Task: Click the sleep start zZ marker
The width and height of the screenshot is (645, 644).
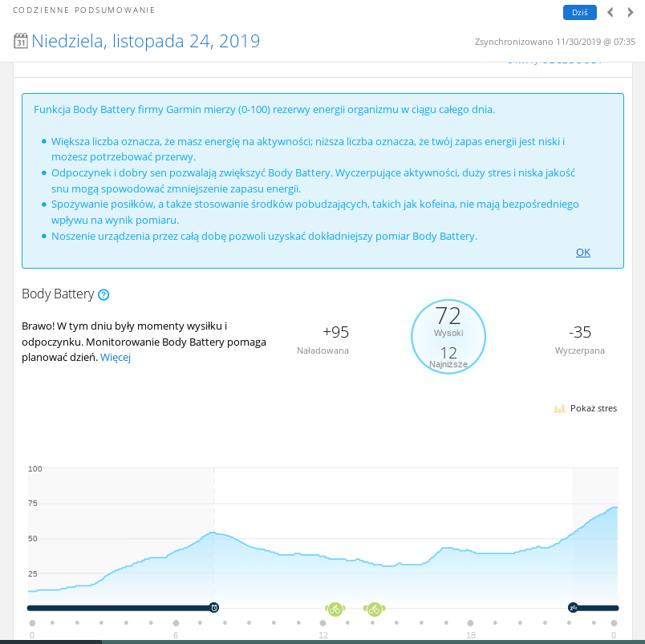Action: point(573,607)
